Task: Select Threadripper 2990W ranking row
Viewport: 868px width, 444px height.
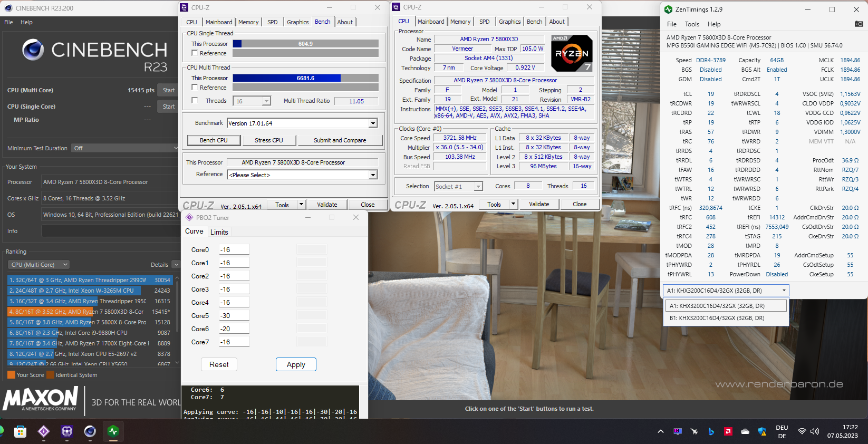Action: (90, 280)
